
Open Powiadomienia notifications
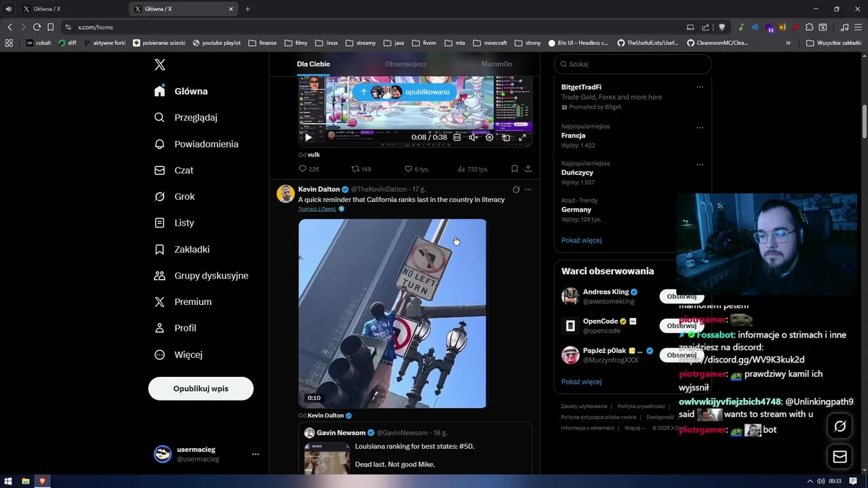(197, 144)
